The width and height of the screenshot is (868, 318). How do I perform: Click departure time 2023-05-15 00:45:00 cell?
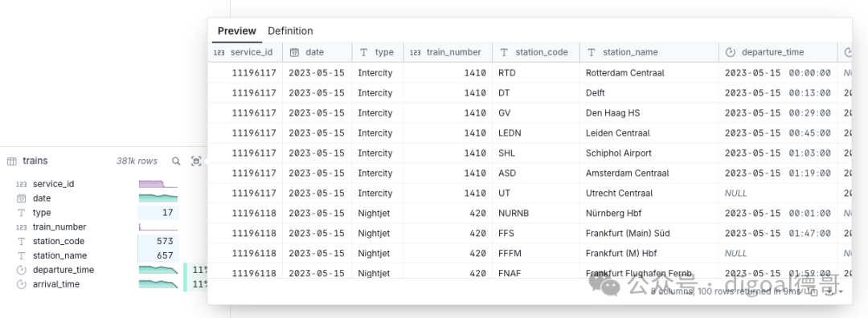tap(778, 132)
